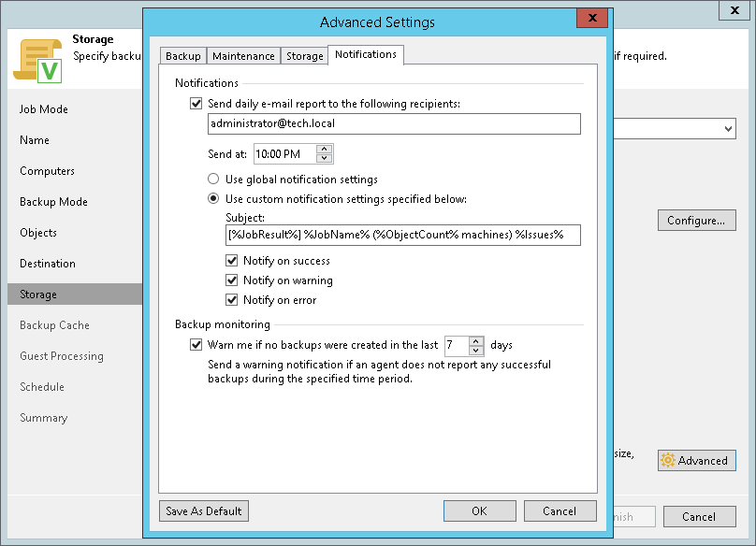The height and width of the screenshot is (546, 756).
Task: Click the Configure... button
Action: (696, 221)
